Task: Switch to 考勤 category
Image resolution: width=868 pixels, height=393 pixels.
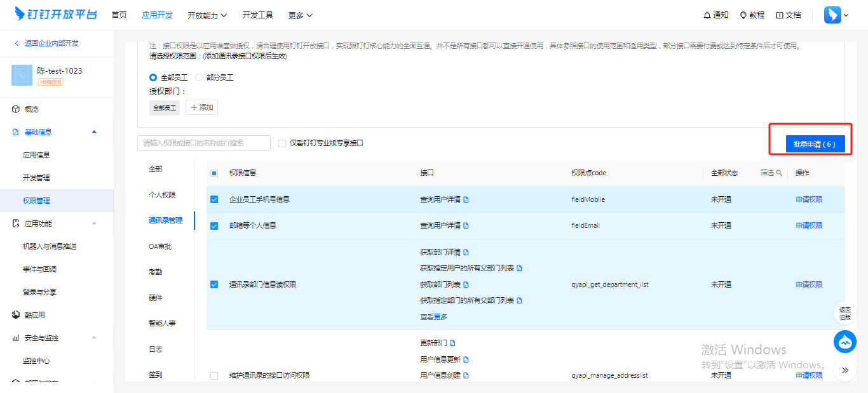Action: click(156, 272)
